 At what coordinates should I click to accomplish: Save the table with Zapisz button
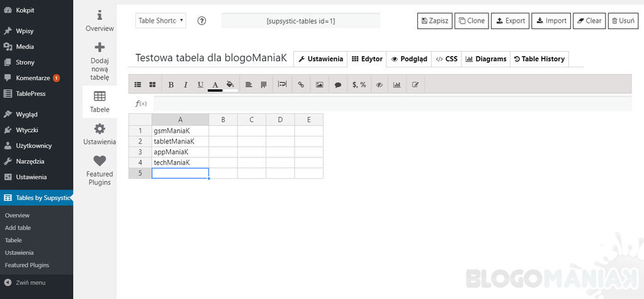coord(435,21)
